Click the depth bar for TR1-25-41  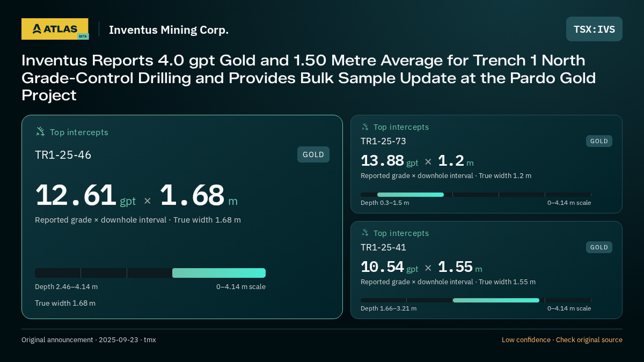[476, 300]
